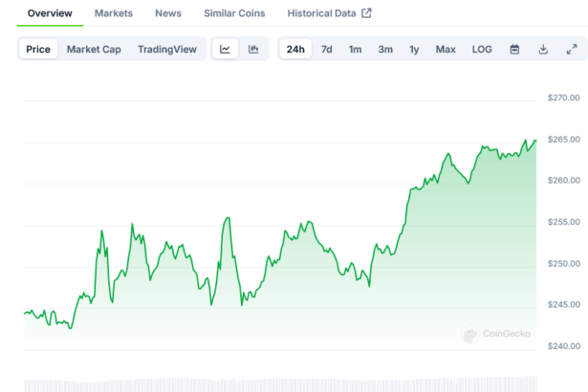Select the line chart icon
Viewport: 588px width, 392px height.
(x=225, y=50)
